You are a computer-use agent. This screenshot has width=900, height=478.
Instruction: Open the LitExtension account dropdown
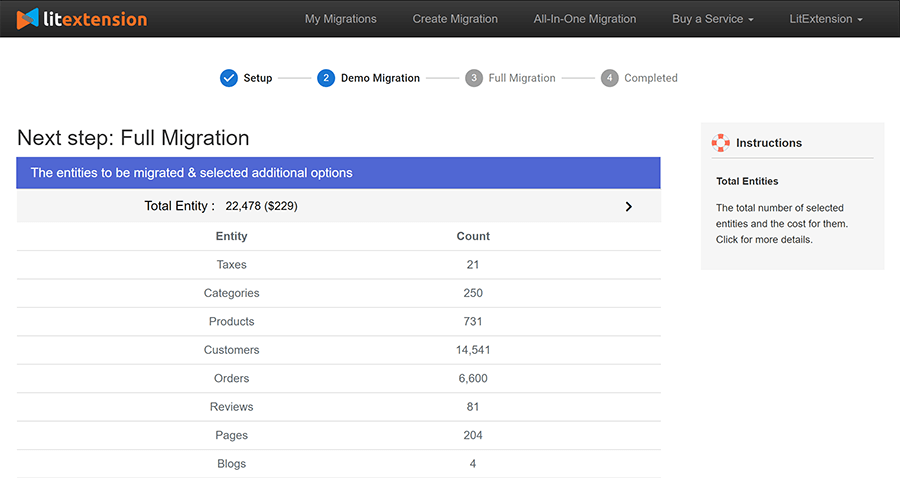[826, 19]
